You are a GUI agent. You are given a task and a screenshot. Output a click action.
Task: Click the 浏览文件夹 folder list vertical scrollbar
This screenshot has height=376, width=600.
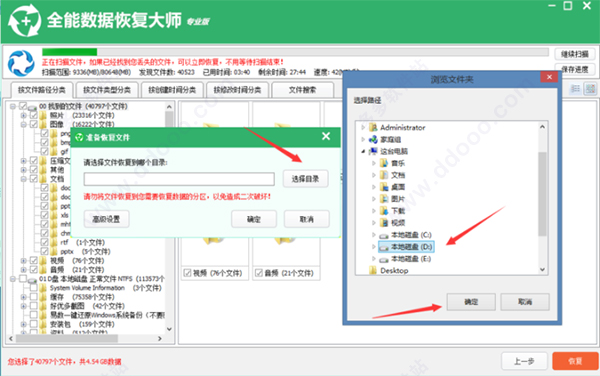click(542, 199)
